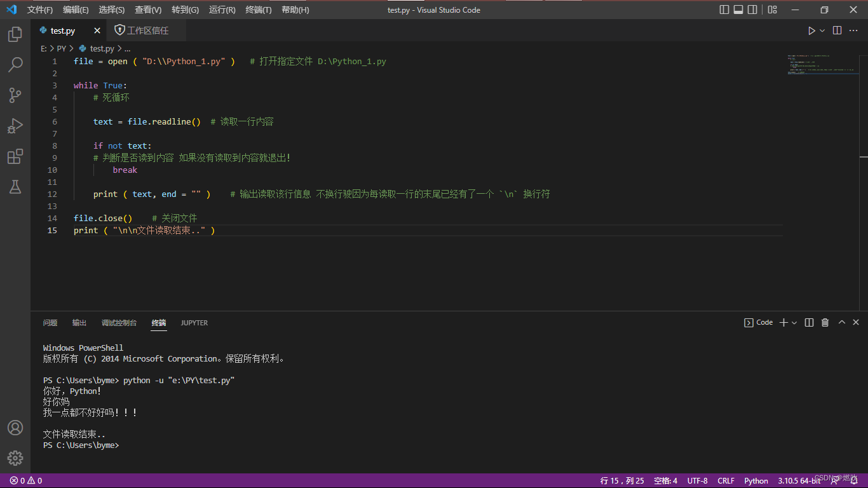Viewport: 868px width, 488px height.
Task: Click the VS Code logo icon
Action: point(11,10)
